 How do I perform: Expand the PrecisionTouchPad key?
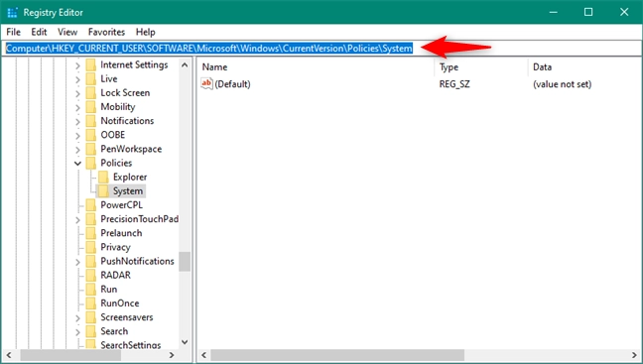pyautogui.click(x=78, y=219)
